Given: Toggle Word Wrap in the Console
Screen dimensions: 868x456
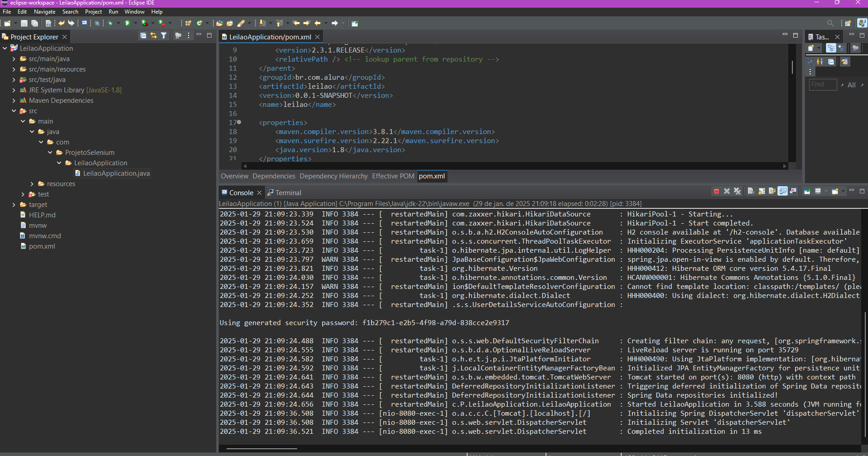Looking at the screenshot, I should (772, 192).
